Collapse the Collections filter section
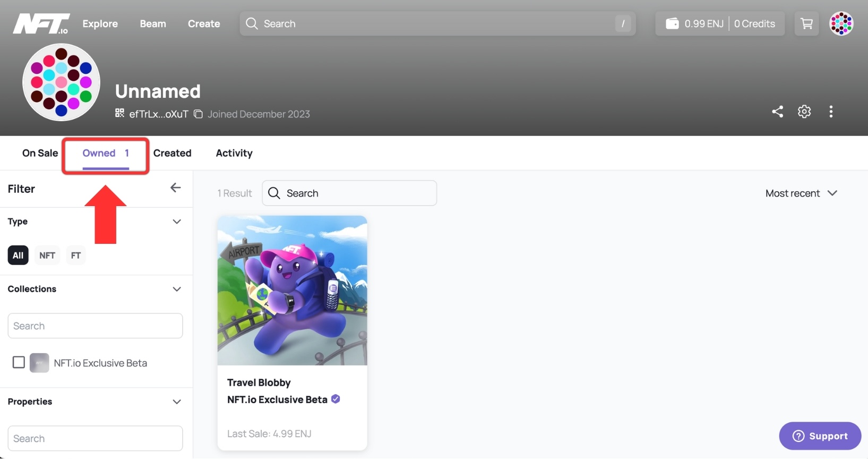 tap(177, 289)
